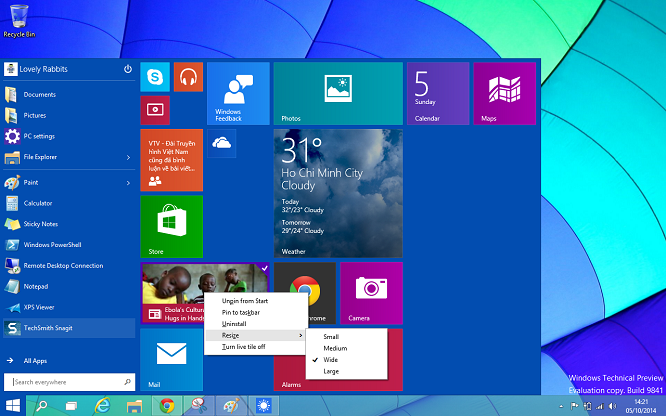This screenshot has width=666, height=416.
Task: Launch Notepad from the Start list
Action: pyautogui.click(x=69, y=286)
